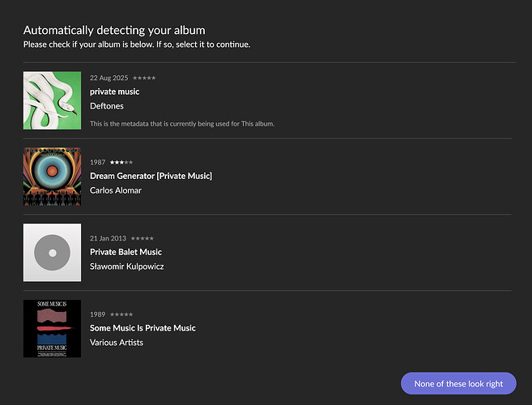Click the Carlos Alomar artist name
Viewport: 532px width, 405px height.
click(x=116, y=190)
